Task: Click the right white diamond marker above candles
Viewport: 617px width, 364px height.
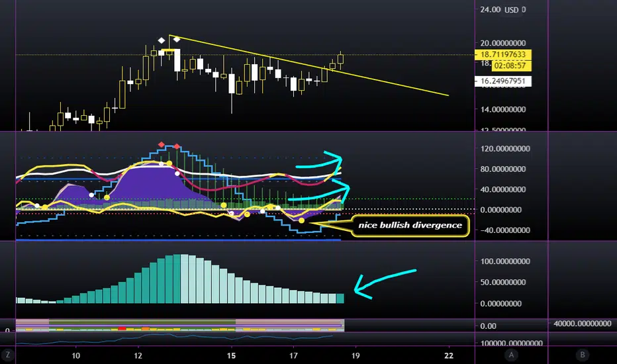Action: tap(177, 39)
